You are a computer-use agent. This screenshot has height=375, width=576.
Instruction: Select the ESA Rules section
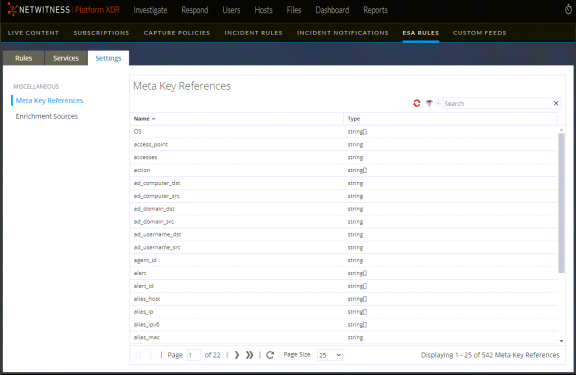coord(421,33)
